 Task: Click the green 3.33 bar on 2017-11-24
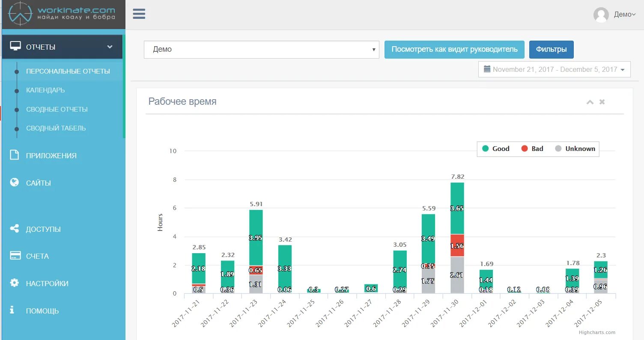(285, 269)
